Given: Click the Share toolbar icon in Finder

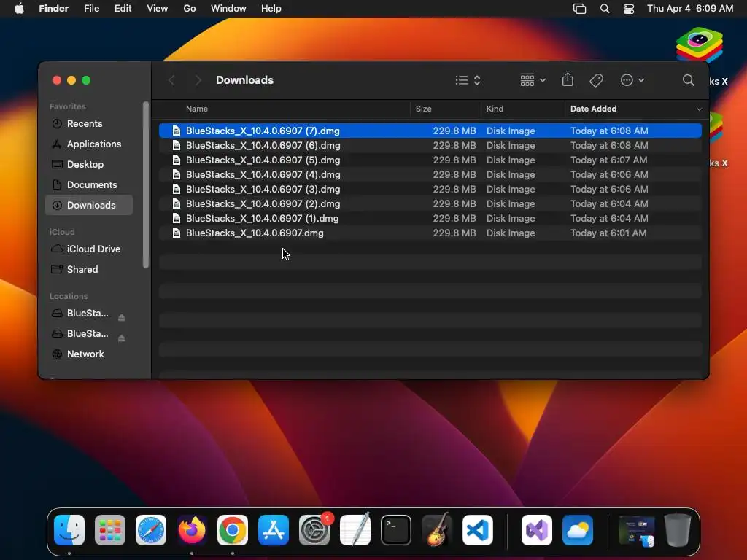Looking at the screenshot, I should [x=568, y=80].
